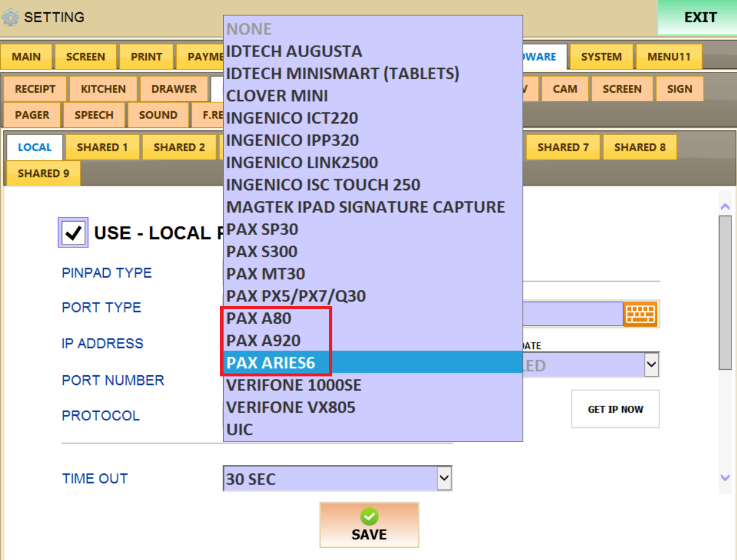The image size is (737, 560).
Task: Switch to the MENU11 tab
Action: 669,56
